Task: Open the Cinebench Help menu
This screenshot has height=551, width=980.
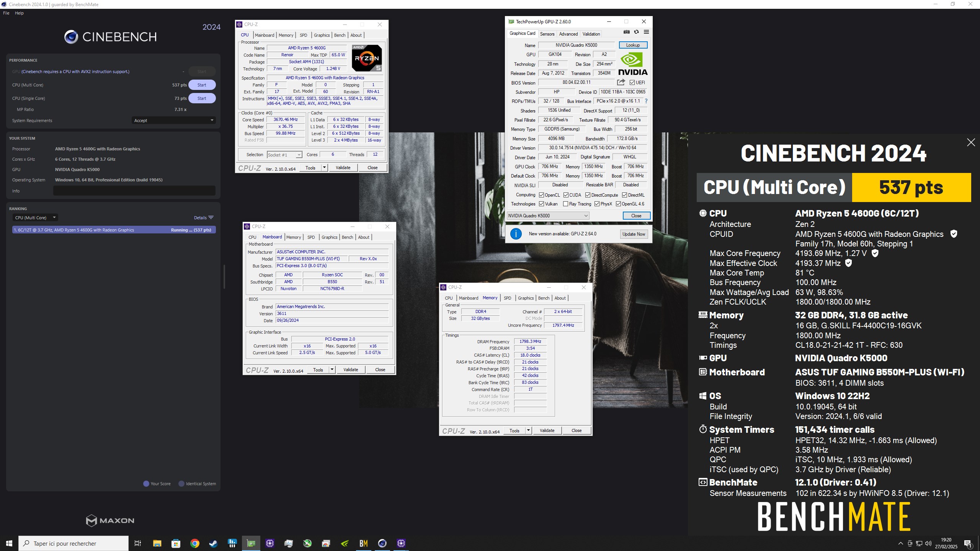Action: (19, 13)
